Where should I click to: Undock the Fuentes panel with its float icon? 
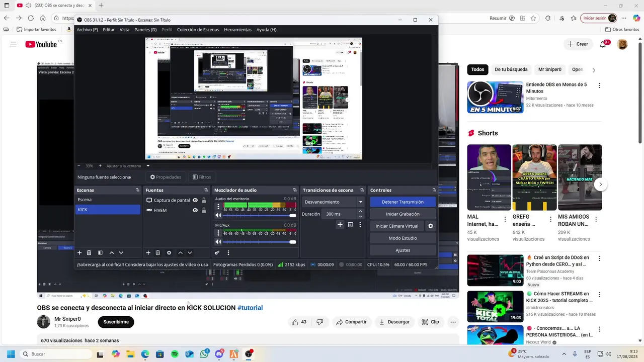(x=206, y=190)
